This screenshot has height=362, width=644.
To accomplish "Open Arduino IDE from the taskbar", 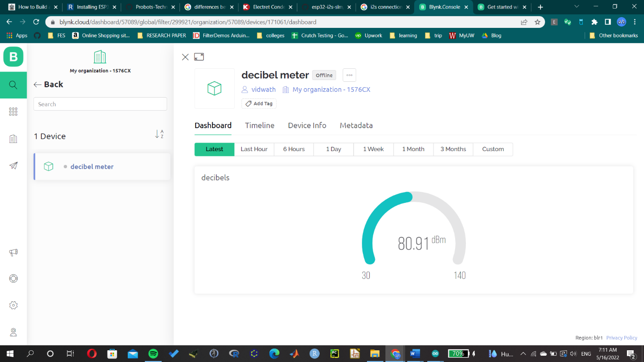I will click(435, 353).
